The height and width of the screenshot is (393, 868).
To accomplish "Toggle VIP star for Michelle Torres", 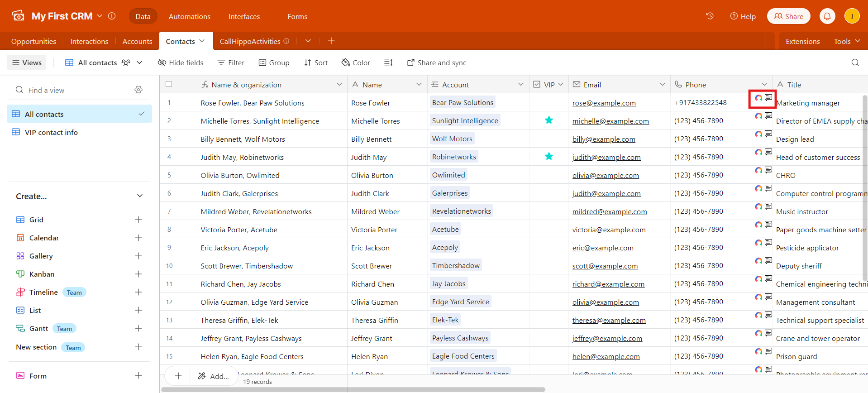I will (549, 120).
